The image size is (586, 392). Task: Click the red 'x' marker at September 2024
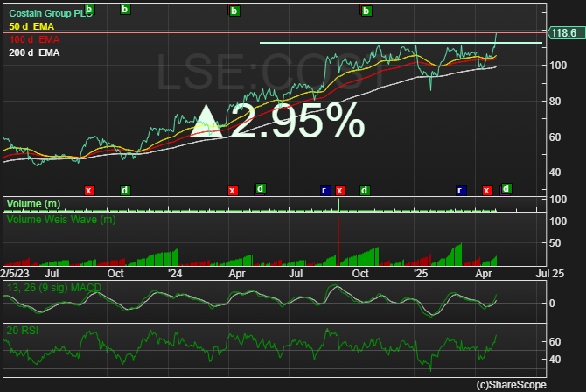(x=339, y=191)
